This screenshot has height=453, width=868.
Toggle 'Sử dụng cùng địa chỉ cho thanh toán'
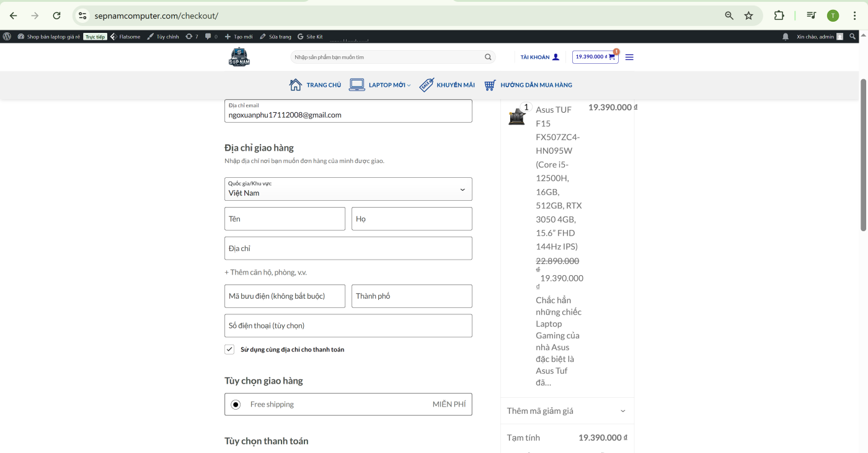pos(229,350)
